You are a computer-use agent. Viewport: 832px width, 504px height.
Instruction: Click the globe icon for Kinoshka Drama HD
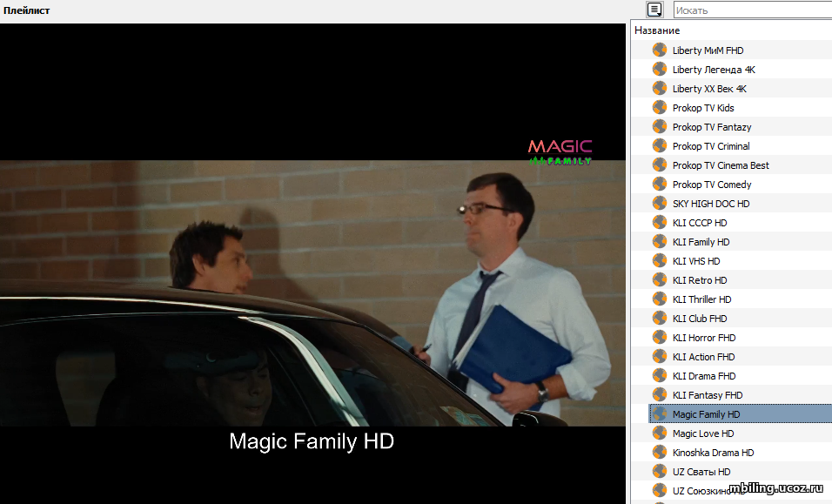tap(660, 452)
